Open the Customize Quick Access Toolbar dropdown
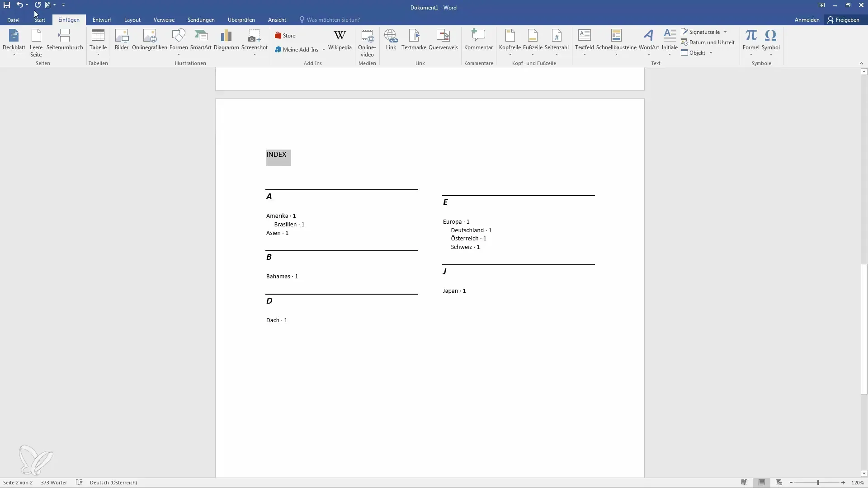 point(63,5)
